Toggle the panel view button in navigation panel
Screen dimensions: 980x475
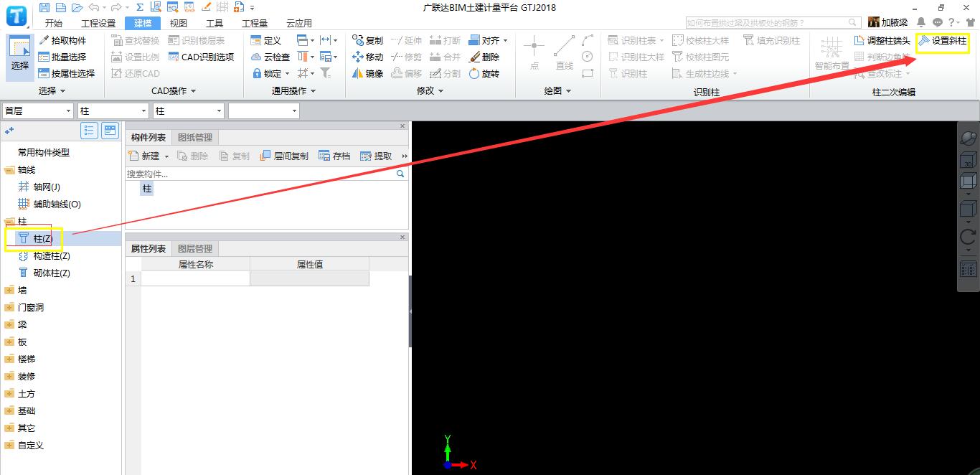[110, 130]
